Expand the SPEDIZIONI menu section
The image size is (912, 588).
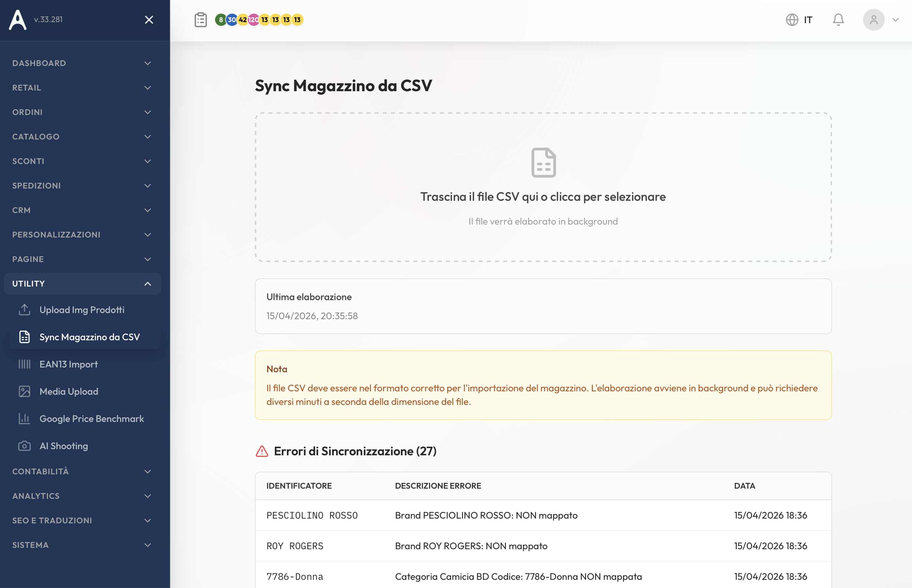click(82, 185)
